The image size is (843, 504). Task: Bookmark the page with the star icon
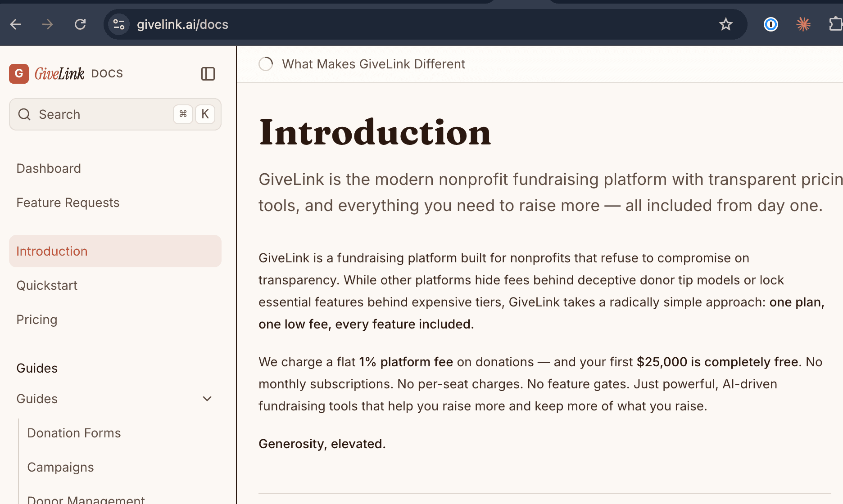pyautogui.click(x=725, y=24)
